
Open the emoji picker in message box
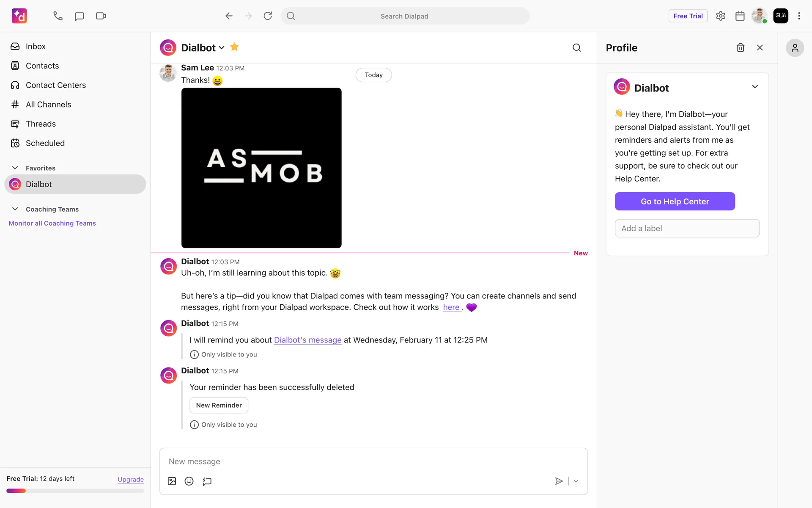pos(189,481)
